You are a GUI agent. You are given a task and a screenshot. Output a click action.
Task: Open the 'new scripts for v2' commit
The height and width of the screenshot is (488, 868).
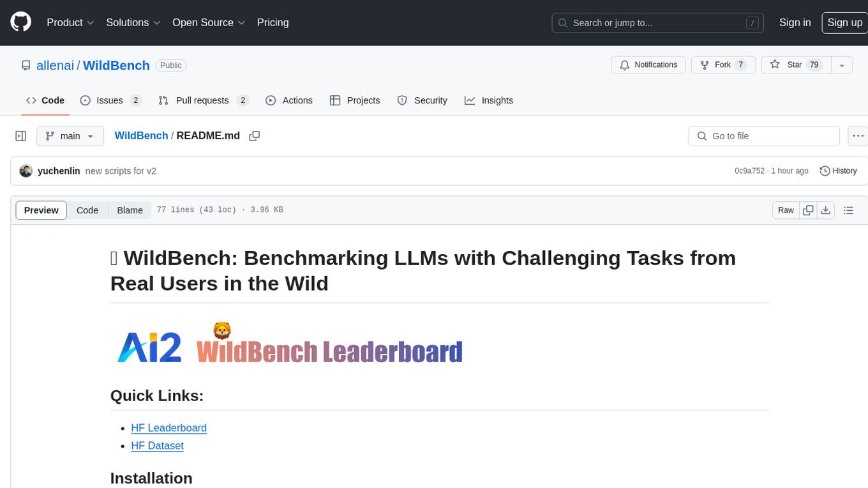pyautogui.click(x=121, y=171)
